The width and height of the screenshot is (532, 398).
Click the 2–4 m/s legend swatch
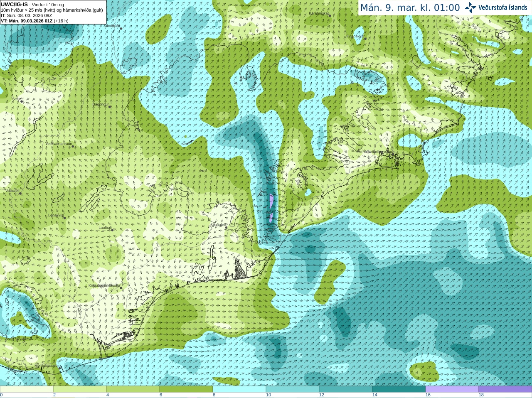[80, 389]
